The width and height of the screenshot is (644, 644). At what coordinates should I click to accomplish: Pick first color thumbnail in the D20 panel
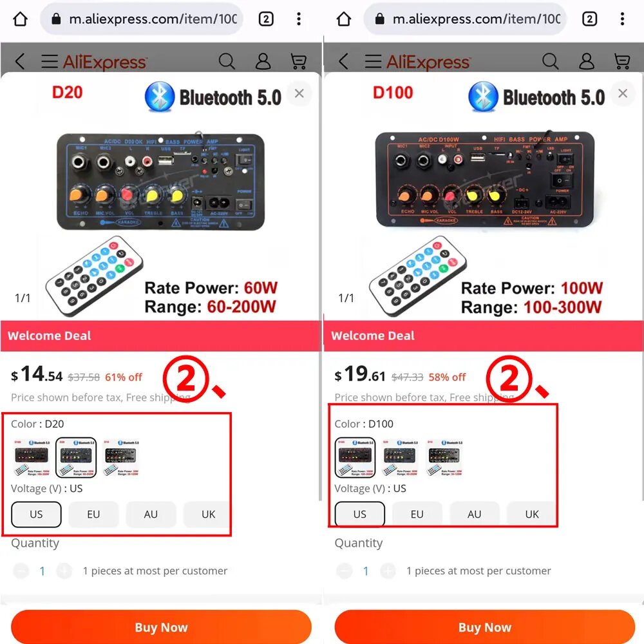(x=32, y=457)
